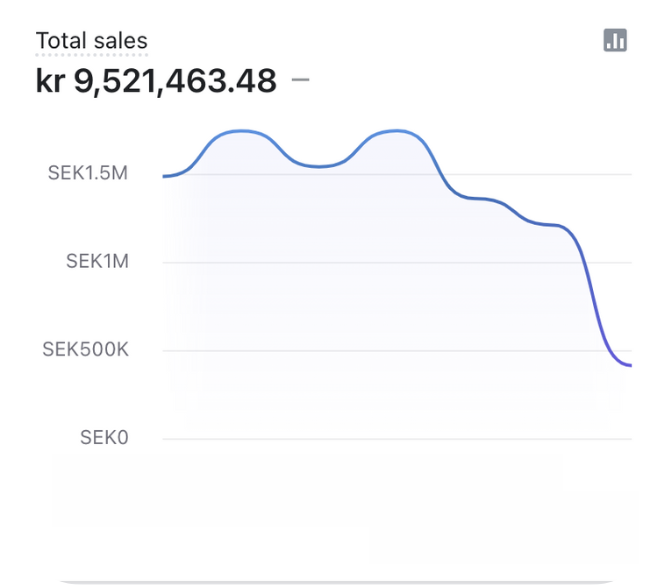Click the second peak of the sales line

[x=397, y=131]
